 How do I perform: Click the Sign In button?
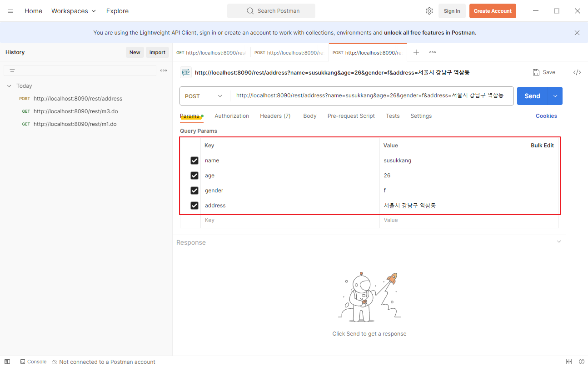[452, 11]
